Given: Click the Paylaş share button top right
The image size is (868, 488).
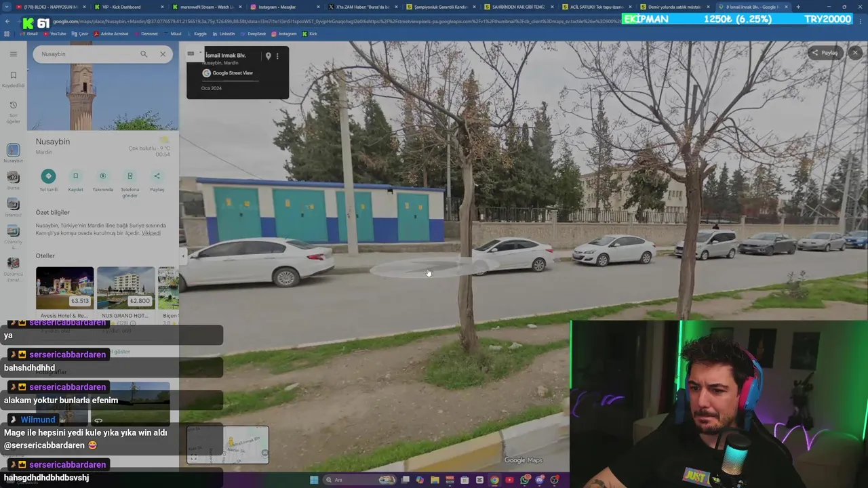Looking at the screenshot, I should point(825,52).
